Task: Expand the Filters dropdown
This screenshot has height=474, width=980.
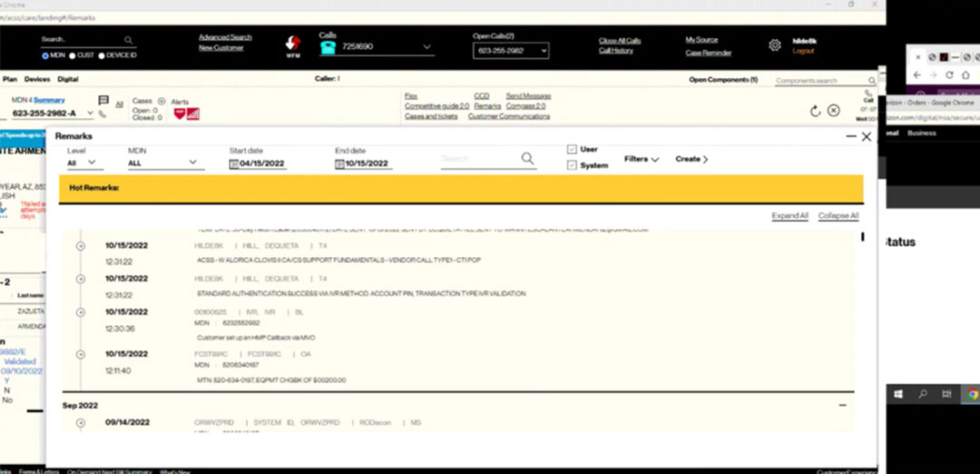Action: [x=642, y=159]
